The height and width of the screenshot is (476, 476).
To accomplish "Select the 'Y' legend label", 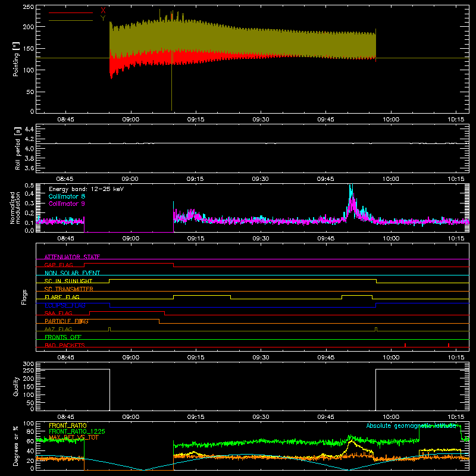I will [x=103, y=18].
